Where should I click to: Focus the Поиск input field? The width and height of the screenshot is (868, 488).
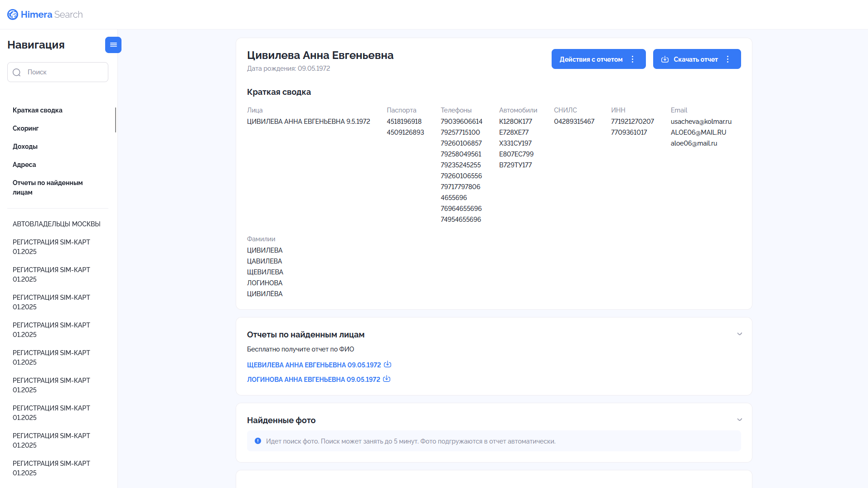tap(58, 72)
